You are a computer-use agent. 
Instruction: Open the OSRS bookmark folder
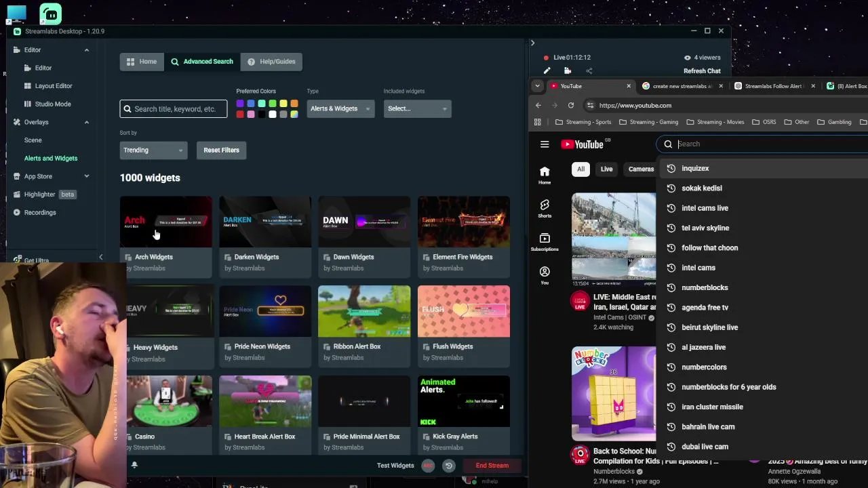(x=764, y=122)
